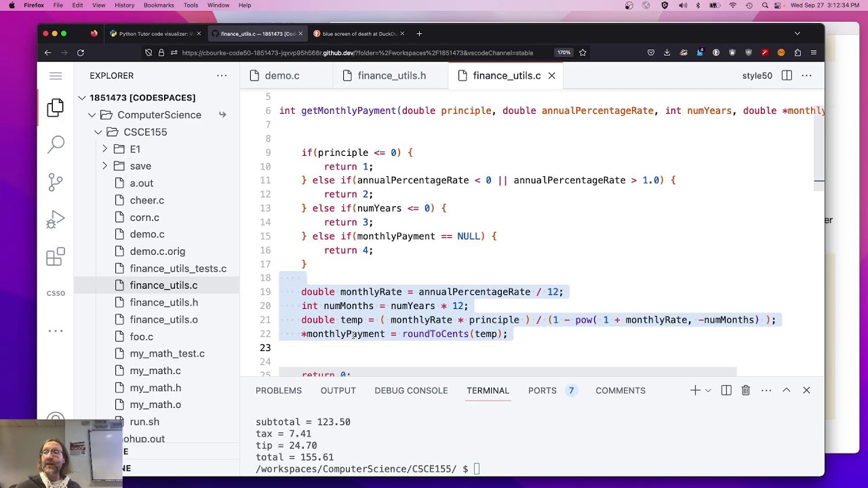This screenshot has width=868, height=488.
Task: Select the TERMINAL panel tab
Action: (x=488, y=390)
